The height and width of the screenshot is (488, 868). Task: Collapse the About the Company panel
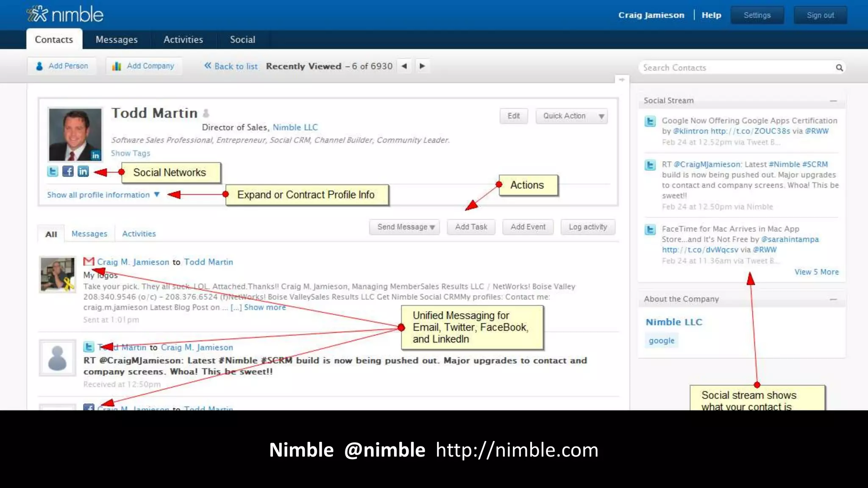833,299
